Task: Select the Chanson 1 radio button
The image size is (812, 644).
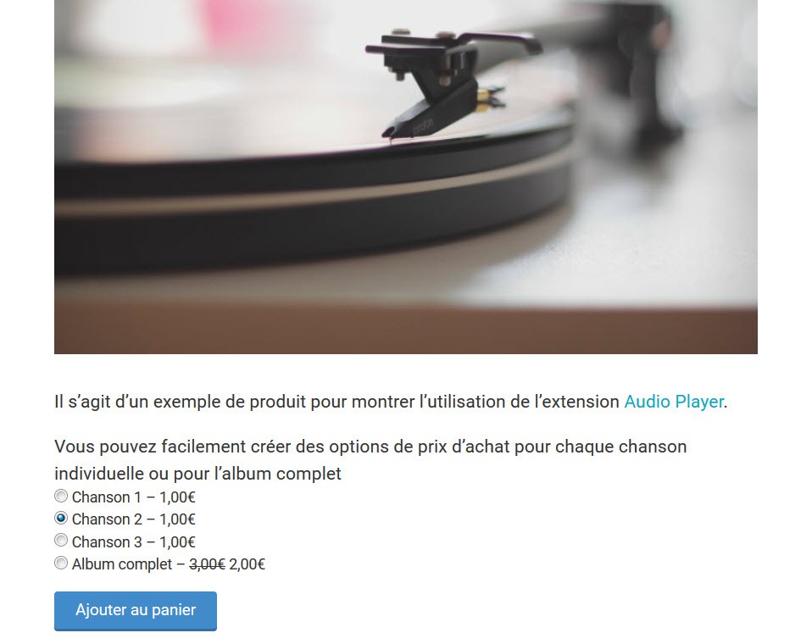Action: click(61, 496)
